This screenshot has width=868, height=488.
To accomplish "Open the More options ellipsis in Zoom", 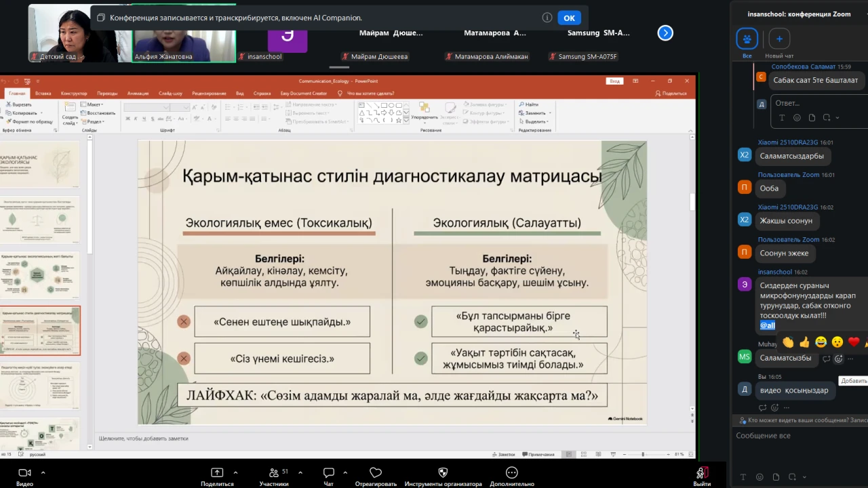I will [x=512, y=472].
